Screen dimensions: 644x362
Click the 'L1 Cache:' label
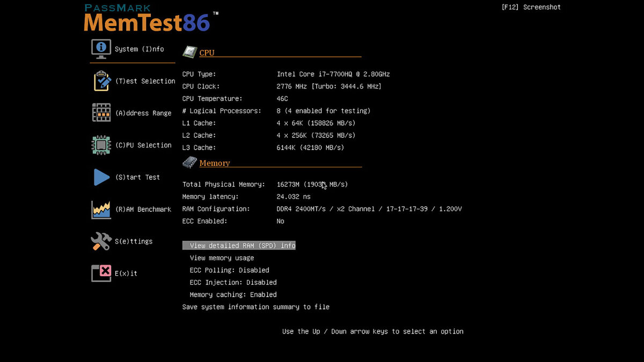click(199, 123)
